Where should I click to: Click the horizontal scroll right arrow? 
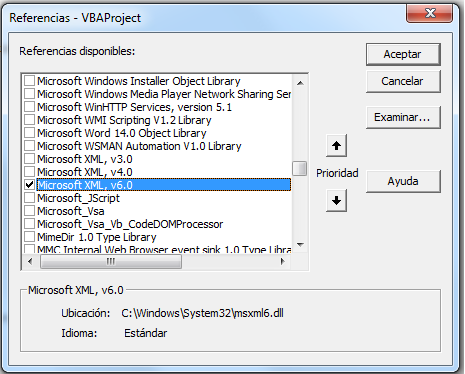283,261
